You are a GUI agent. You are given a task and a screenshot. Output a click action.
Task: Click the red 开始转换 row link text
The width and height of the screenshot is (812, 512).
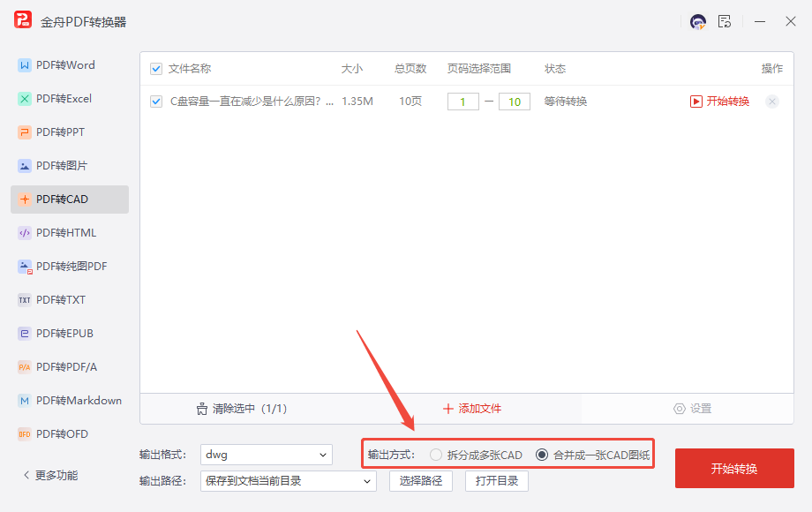(727, 102)
